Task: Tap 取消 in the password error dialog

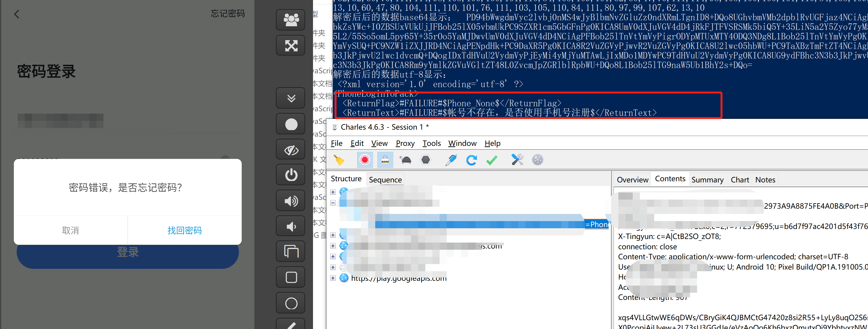Action: coord(70,230)
